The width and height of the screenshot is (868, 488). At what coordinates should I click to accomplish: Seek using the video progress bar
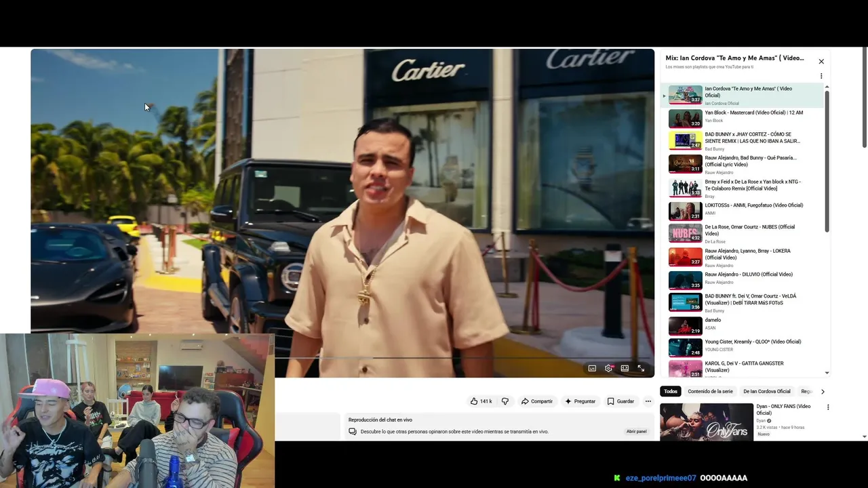coord(342,357)
